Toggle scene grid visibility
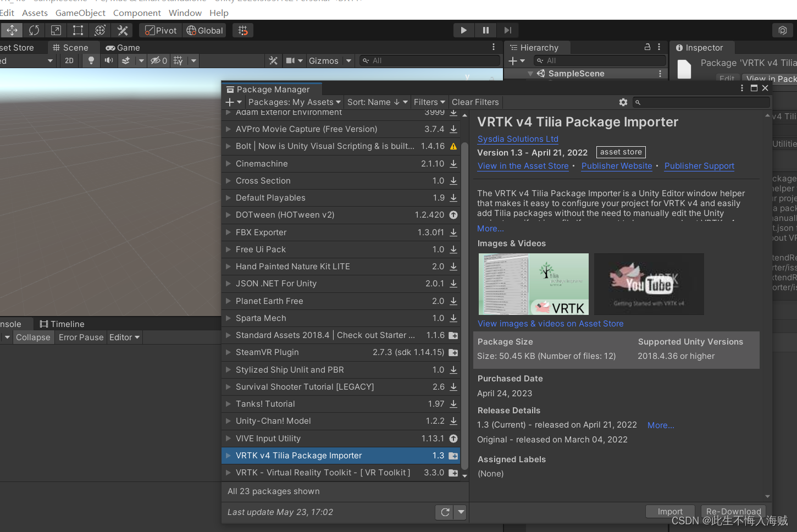 [x=178, y=60]
